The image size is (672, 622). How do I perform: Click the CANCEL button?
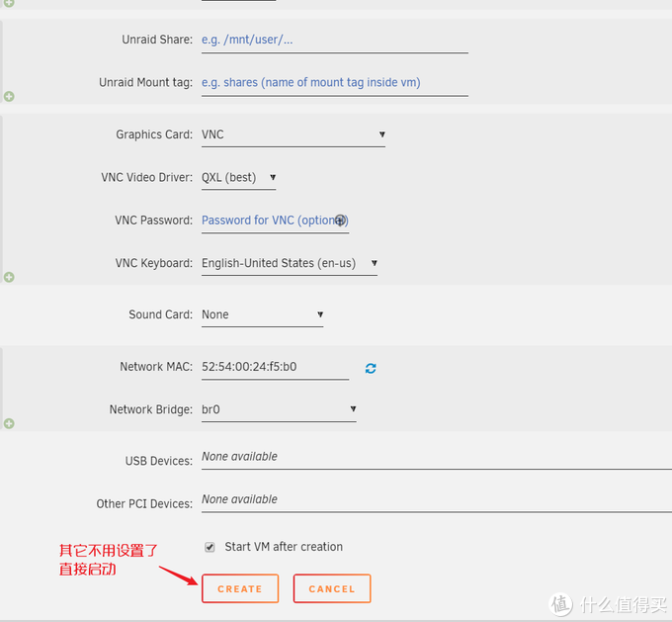(332, 588)
